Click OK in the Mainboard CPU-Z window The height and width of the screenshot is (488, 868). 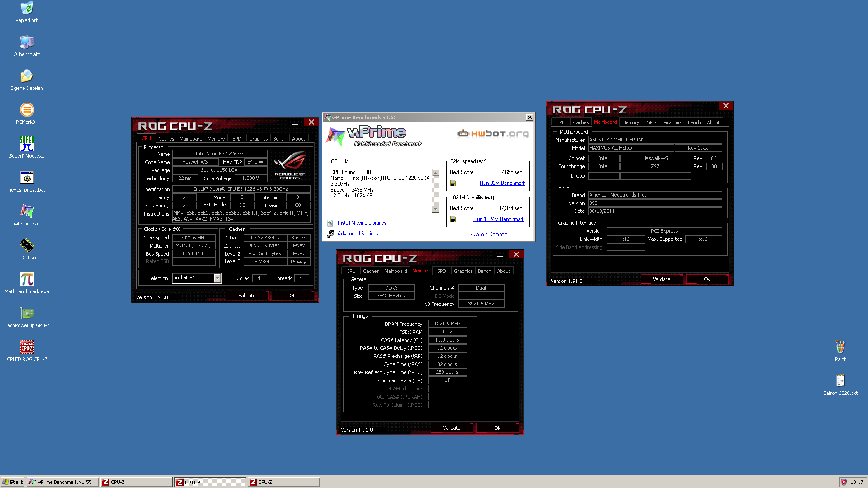[707, 279]
